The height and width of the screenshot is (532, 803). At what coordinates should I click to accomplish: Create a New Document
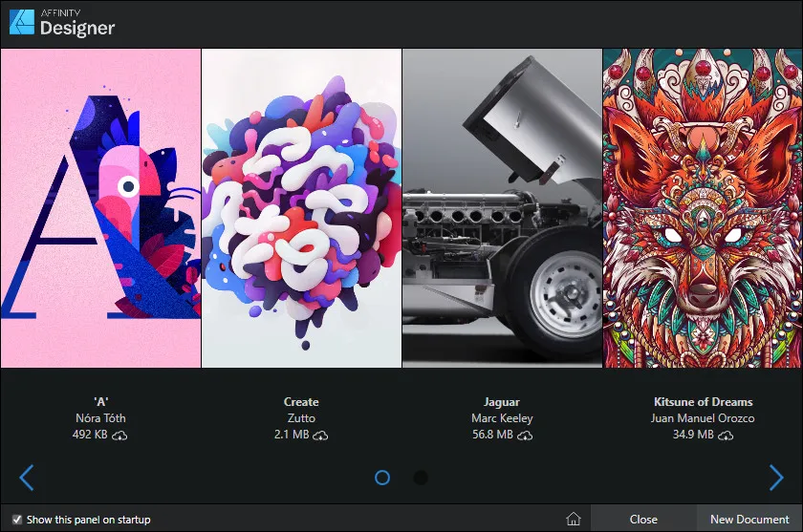coord(749,519)
